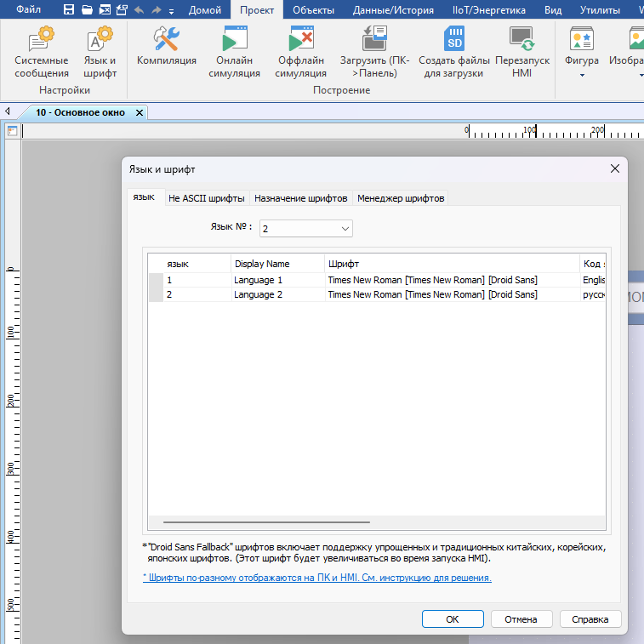Open the Объекты ribbon tab
The width and height of the screenshot is (644, 644).
(x=312, y=11)
